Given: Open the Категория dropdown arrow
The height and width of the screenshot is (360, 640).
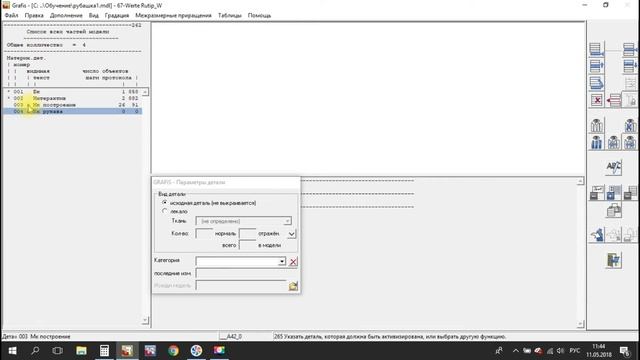Looking at the screenshot, I should pos(282,261).
